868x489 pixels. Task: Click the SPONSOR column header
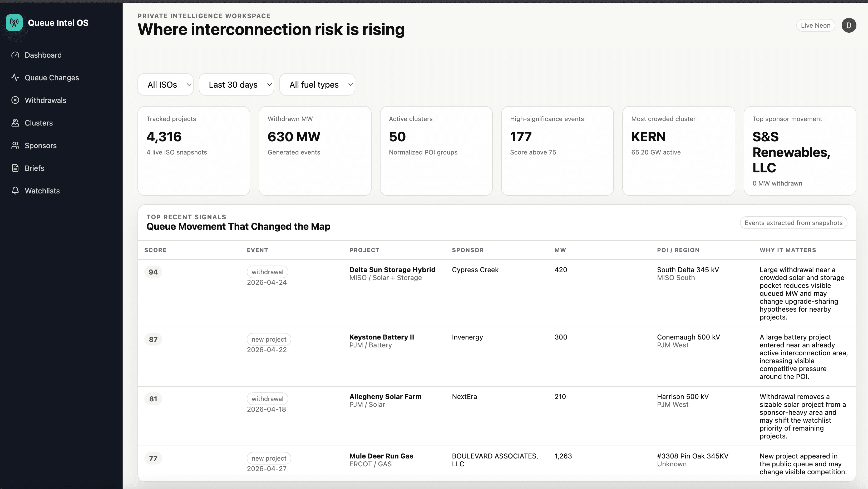pos(468,250)
